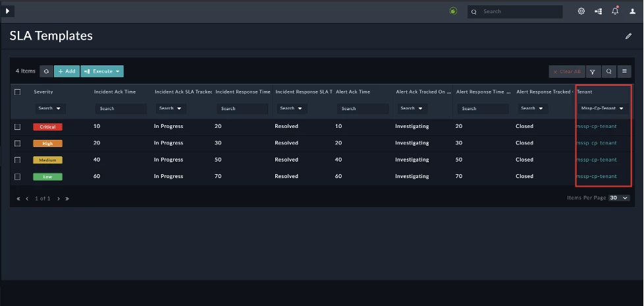The width and height of the screenshot is (644, 306).
Task: Toggle the select-all header checkbox
Action: (x=17, y=92)
